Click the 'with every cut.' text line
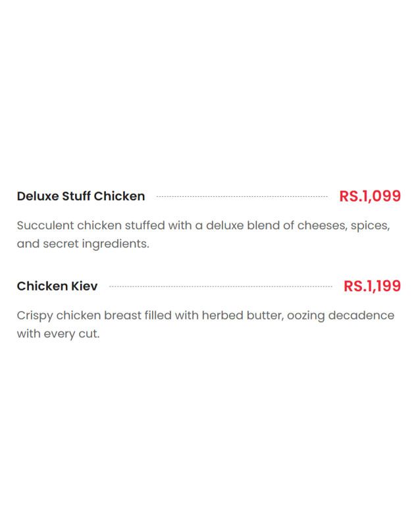The height and width of the screenshot is (527, 420). tap(58, 334)
